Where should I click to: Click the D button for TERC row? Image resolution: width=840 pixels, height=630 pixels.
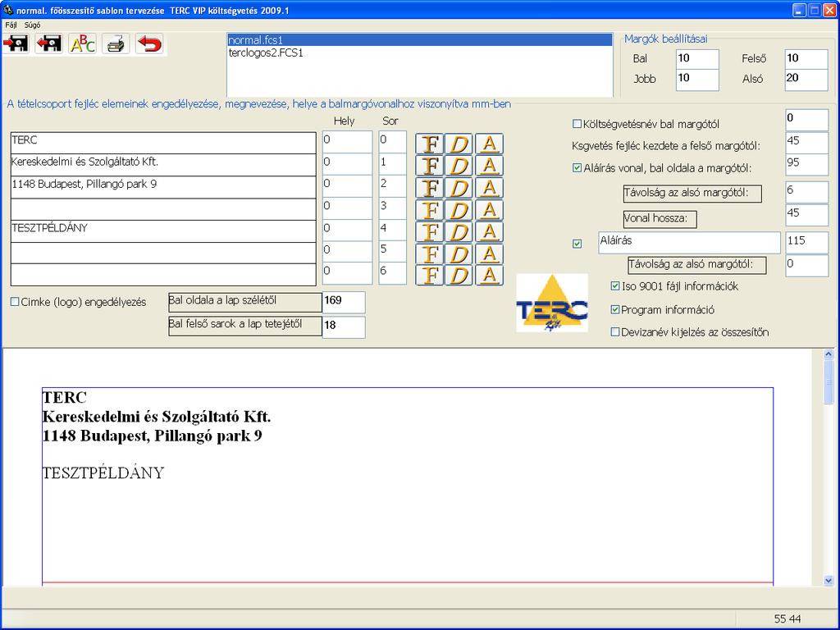459,144
